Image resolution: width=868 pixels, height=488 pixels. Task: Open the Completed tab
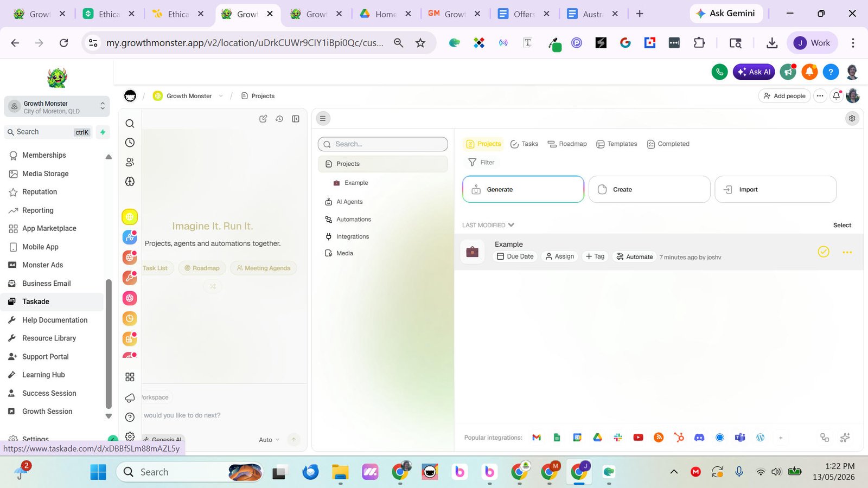click(x=668, y=144)
